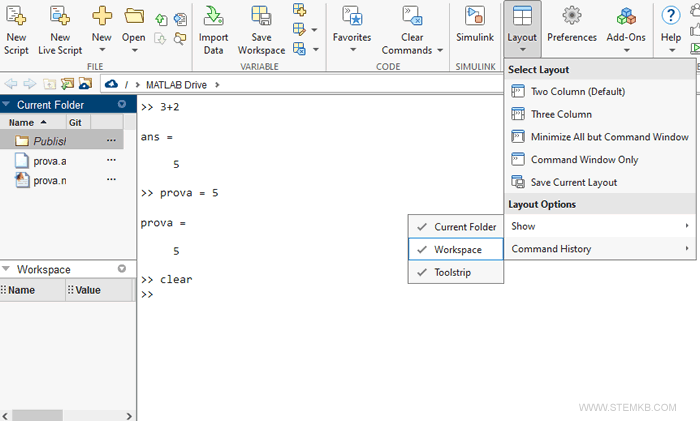The image size is (700, 421).
Task: Open Current Folder panel actions menu
Action: click(122, 104)
